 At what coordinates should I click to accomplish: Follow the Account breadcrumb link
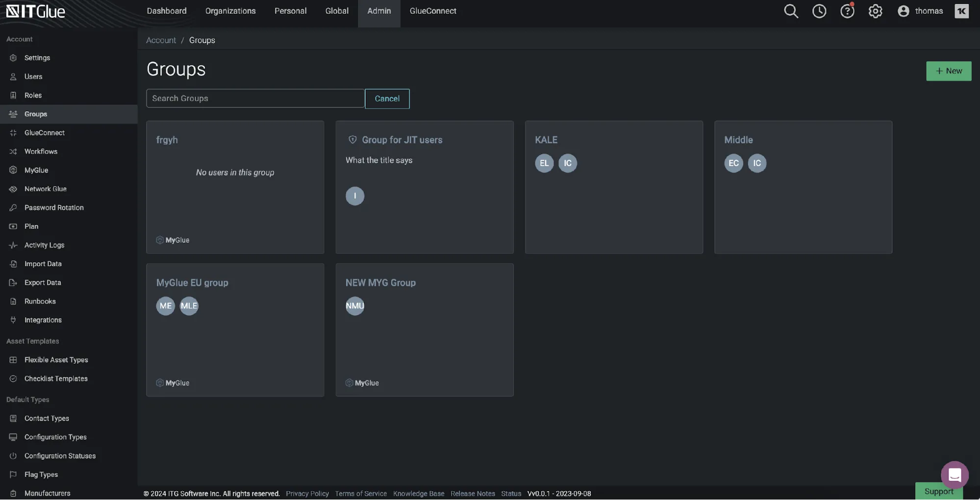point(161,40)
